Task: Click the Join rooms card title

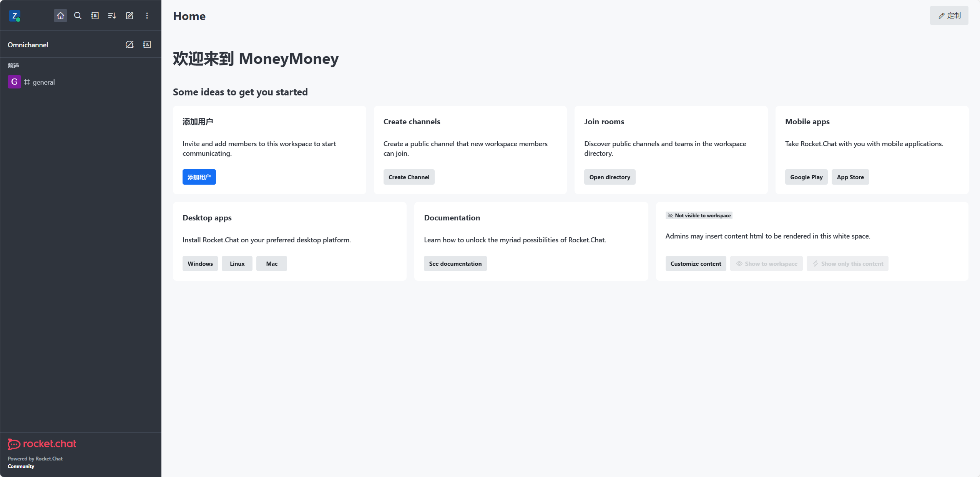Action: [604, 122]
